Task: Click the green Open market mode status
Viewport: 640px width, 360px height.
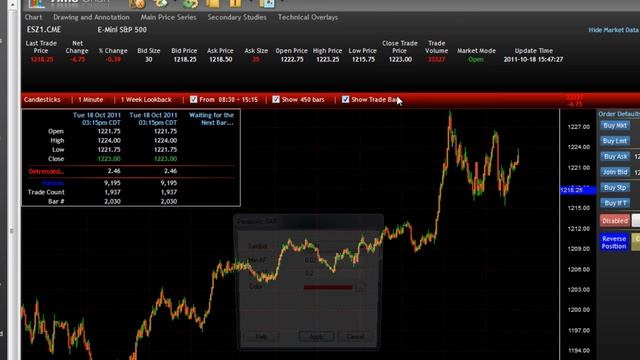Action: point(476,60)
